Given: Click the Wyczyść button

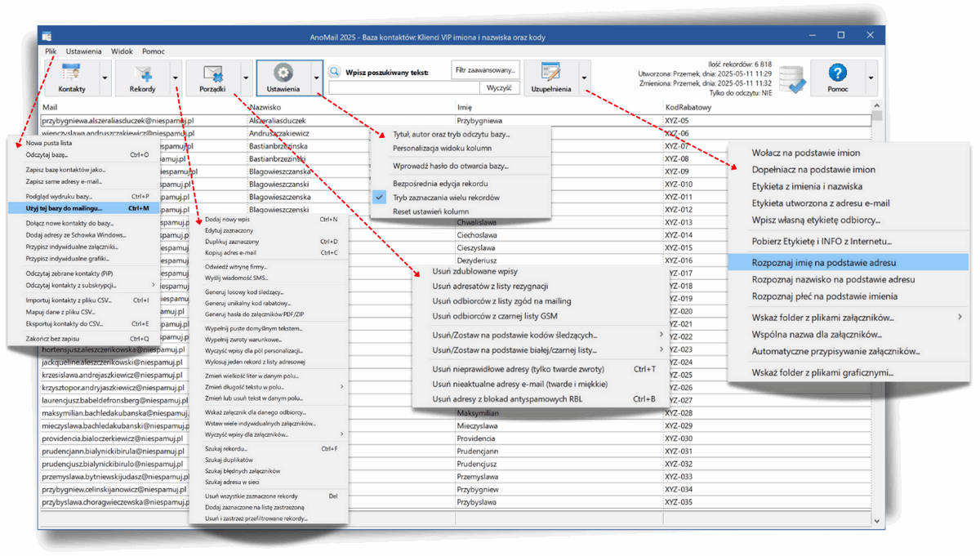Looking at the screenshot, I should tap(499, 87).
